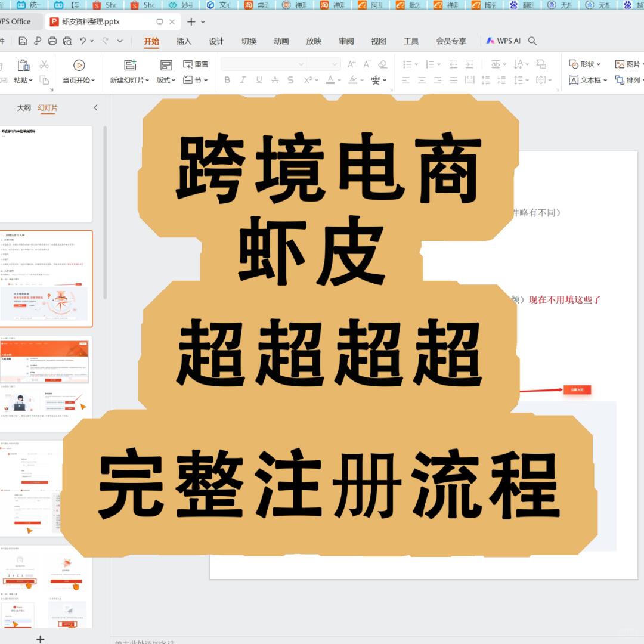The image size is (644, 644).
Task: Click the print icon in quick access toolbar
Action: point(52,41)
